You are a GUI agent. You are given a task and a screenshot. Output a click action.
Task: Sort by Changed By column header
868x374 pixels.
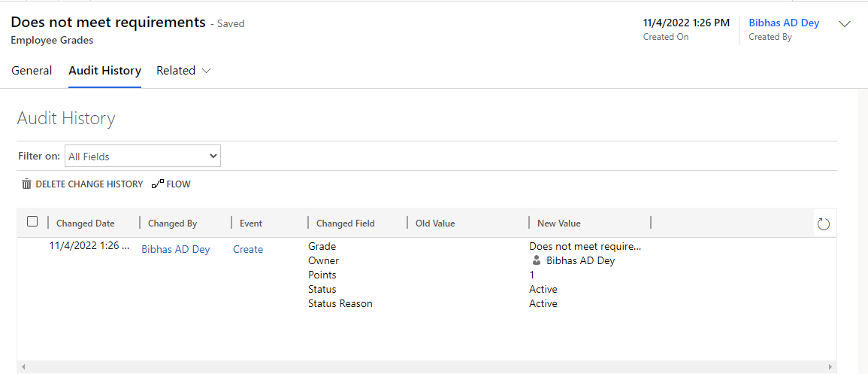173,223
